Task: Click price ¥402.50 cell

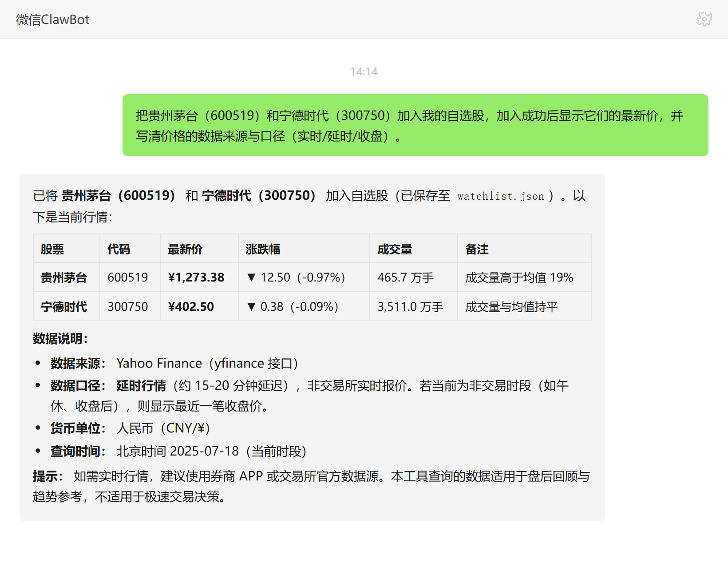Action: coord(199,306)
